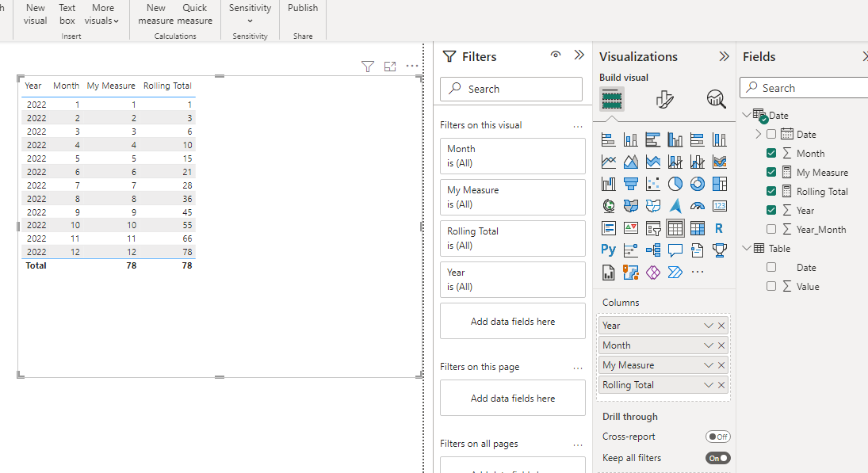Viewport: 868px width, 473px height.
Task: Select the Azure map visual
Action: (x=675, y=206)
